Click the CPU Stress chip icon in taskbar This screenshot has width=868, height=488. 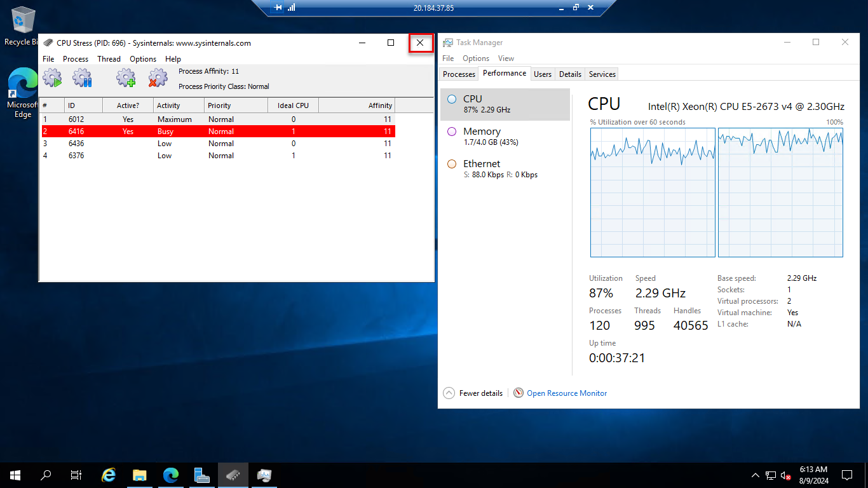coord(233,475)
